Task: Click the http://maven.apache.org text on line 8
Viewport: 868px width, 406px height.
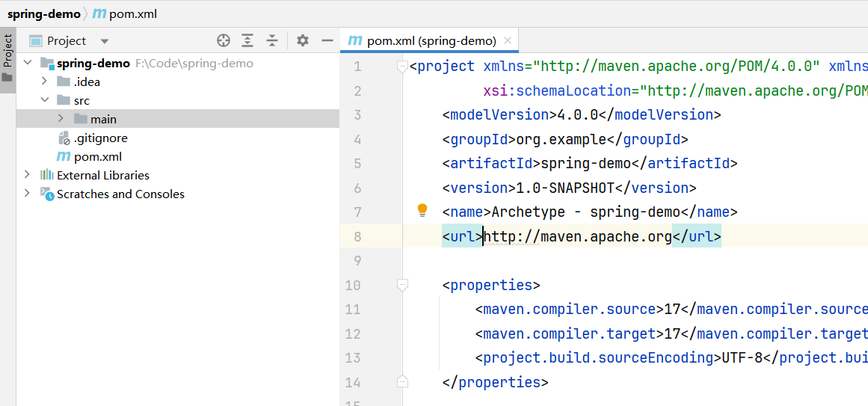Action: point(577,237)
